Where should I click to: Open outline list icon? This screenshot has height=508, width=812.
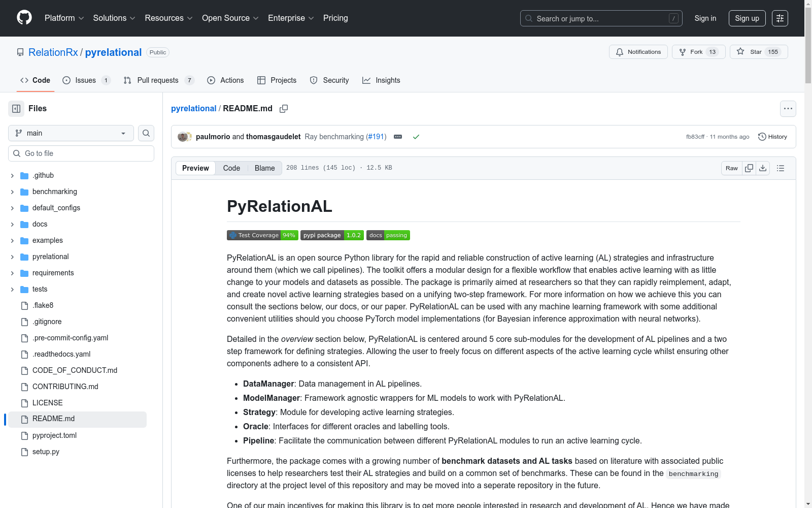(x=781, y=168)
